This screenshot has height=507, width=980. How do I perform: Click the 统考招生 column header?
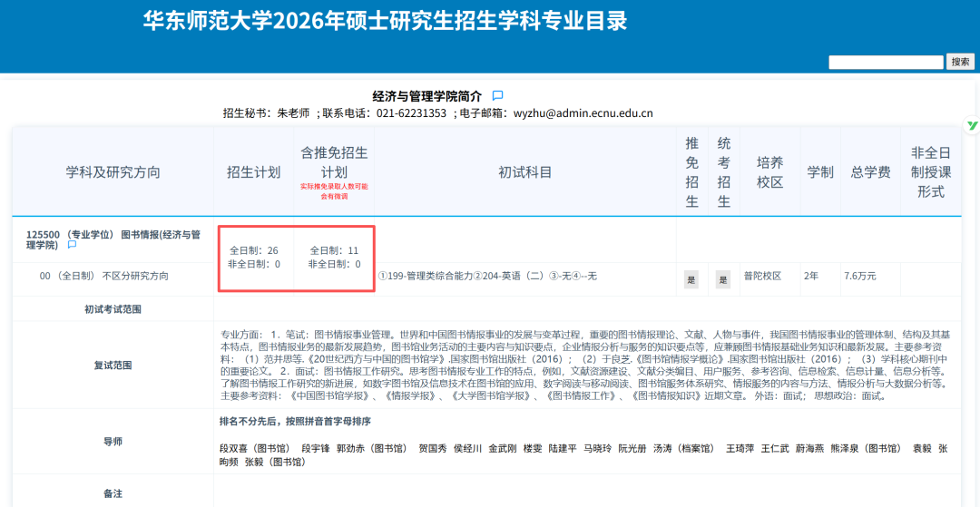coord(724,172)
